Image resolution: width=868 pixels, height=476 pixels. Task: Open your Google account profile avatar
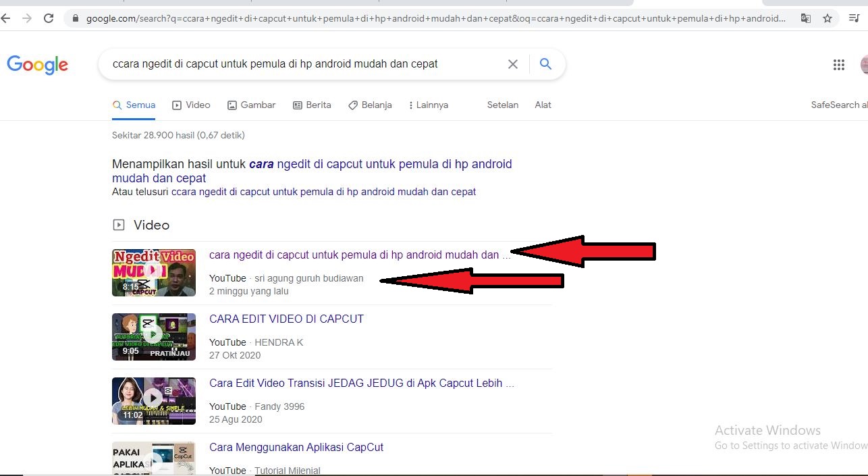click(864, 64)
